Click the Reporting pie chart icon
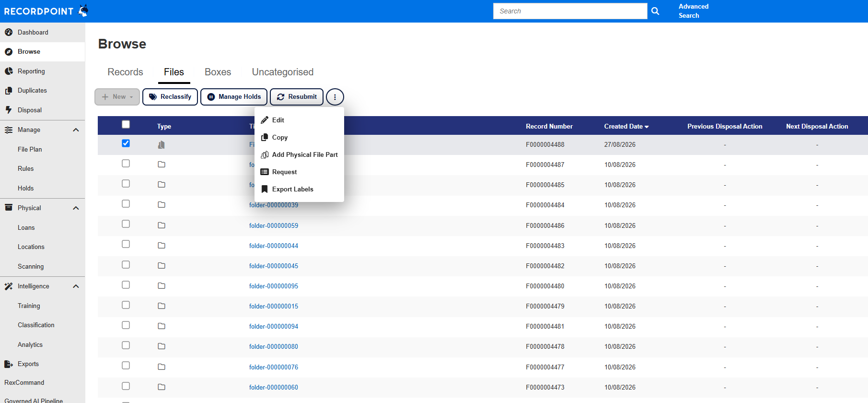Image resolution: width=868 pixels, height=403 pixels. [9, 71]
